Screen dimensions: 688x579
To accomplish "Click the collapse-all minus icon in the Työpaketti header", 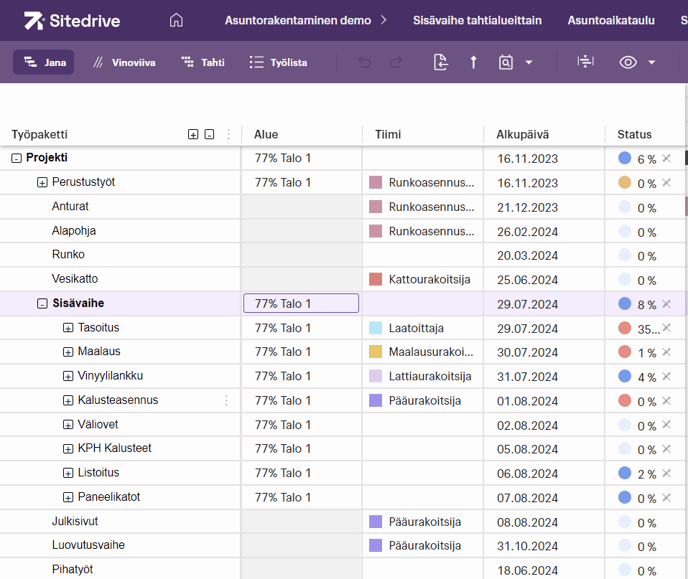I will pyautogui.click(x=209, y=134).
